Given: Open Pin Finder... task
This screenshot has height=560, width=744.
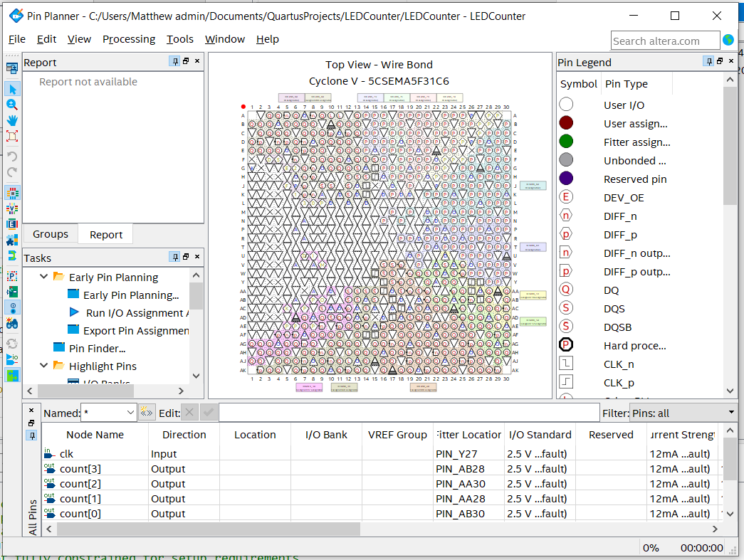Looking at the screenshot, I should coord(98,349).
